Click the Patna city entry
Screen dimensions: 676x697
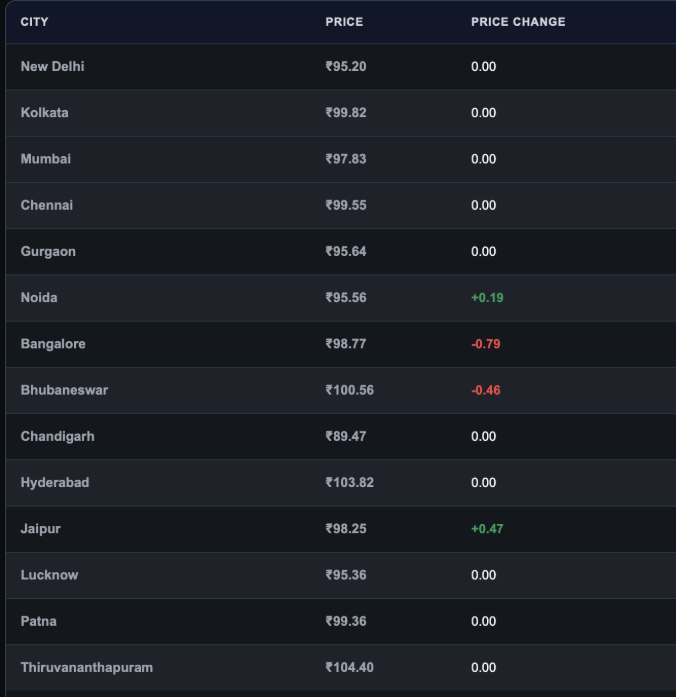(39, 621)
